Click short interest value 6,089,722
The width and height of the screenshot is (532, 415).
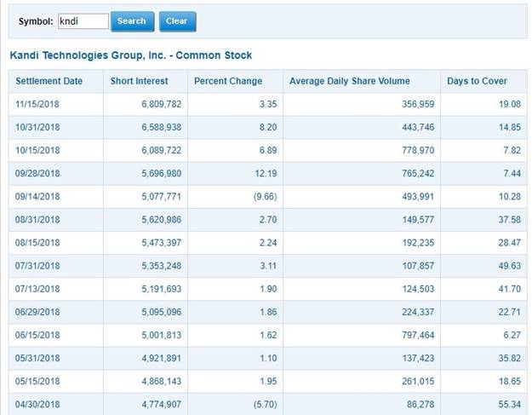tap(162, 151)
